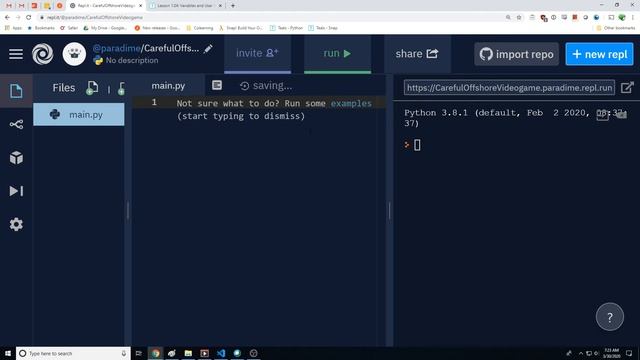Click the invite button
This screenshot has height=360, width=640.
point(258,53)
